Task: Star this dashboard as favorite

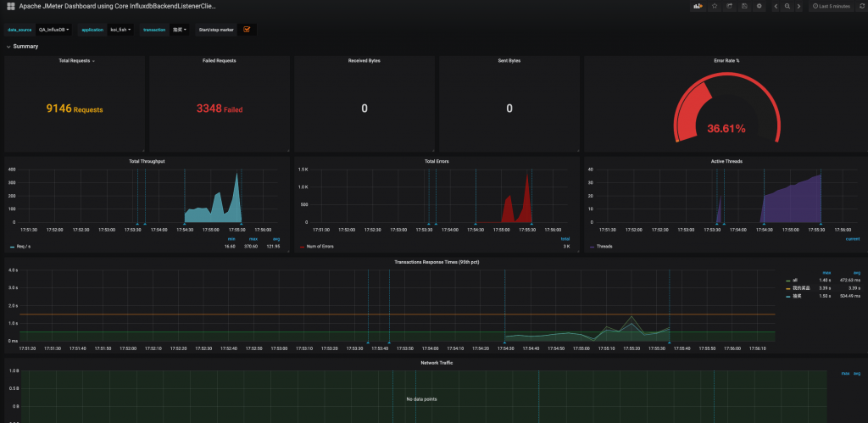Action: 715,6
